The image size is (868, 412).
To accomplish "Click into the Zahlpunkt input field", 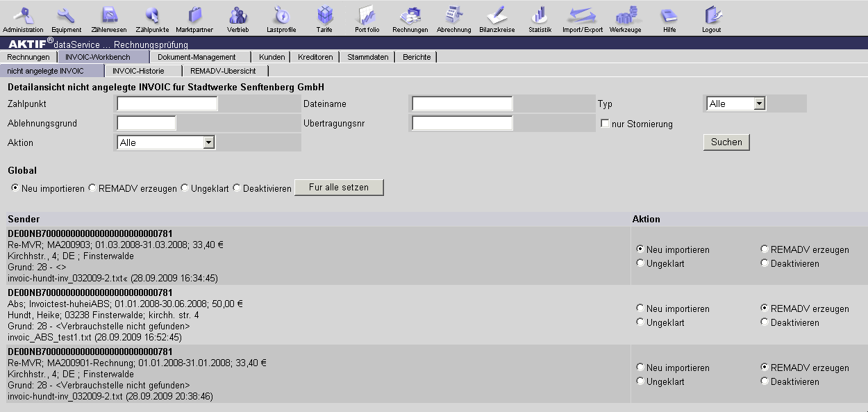I will (167, 104).
